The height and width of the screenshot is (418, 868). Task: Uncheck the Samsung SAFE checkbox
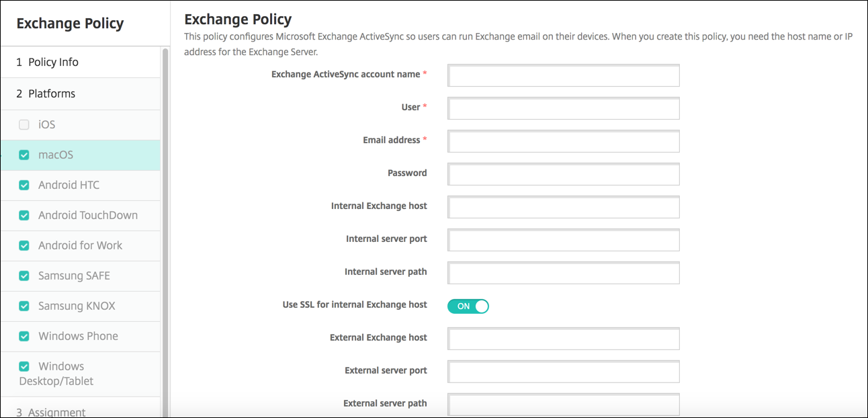(x=24, y=276)
